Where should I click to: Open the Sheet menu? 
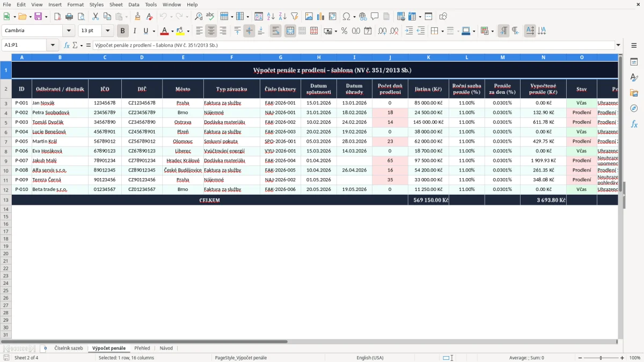pos(116,4)
